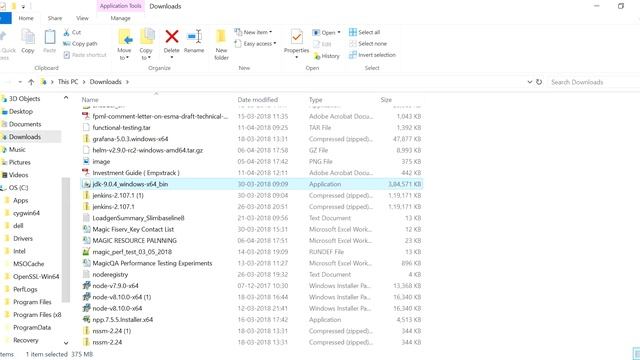Screen dimensions: 640x360
Task: Click Select all
Action: pyautogui.click(x=364, y=32)
